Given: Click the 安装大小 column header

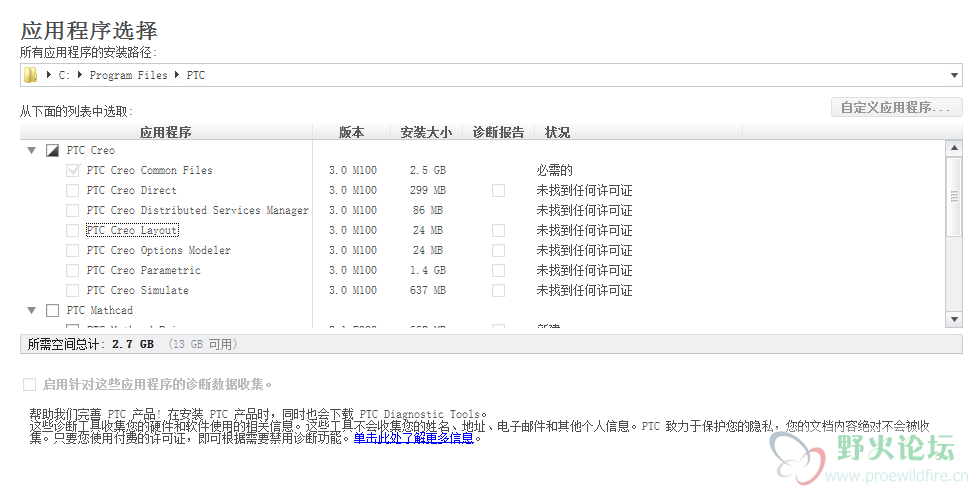Looking at the screenshot, I should (427, 132).
